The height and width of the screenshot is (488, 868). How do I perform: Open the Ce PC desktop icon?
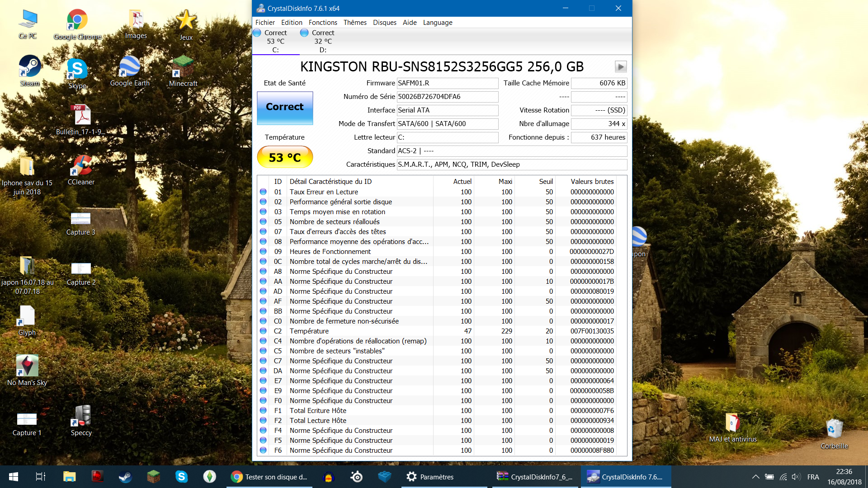(x=28, y=24)
